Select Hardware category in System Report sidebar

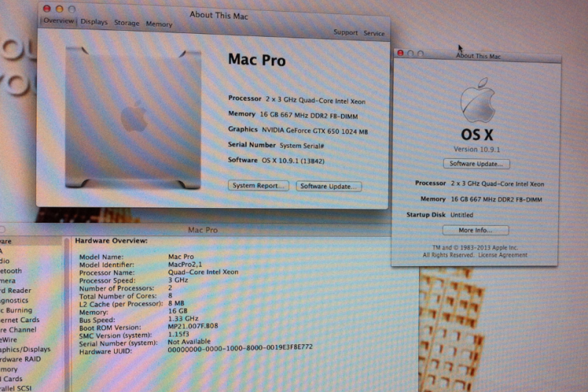tap(6, 241)
